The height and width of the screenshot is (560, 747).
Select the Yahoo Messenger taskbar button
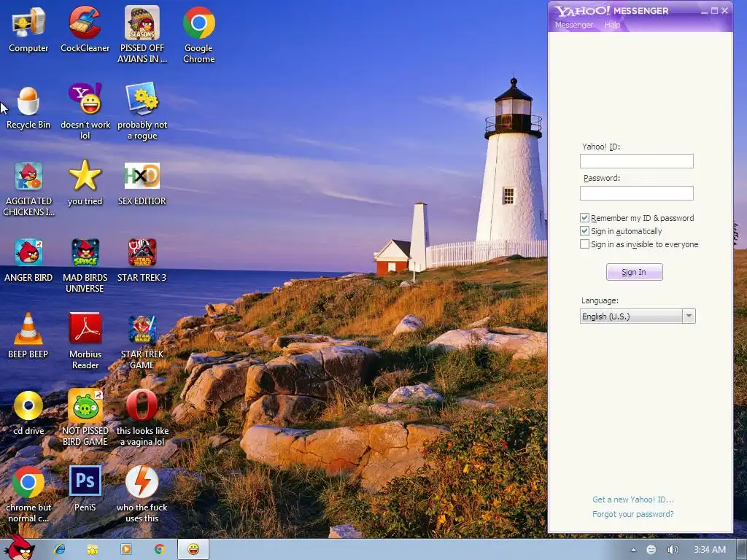tap(193, 549)
